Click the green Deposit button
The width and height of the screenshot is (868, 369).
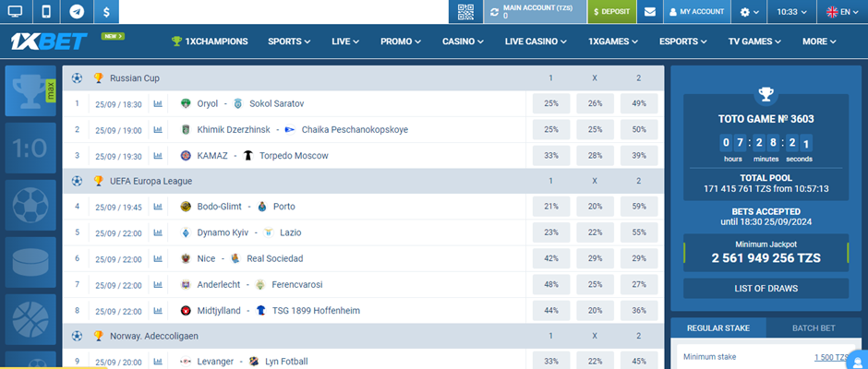[x=610, y=12]
